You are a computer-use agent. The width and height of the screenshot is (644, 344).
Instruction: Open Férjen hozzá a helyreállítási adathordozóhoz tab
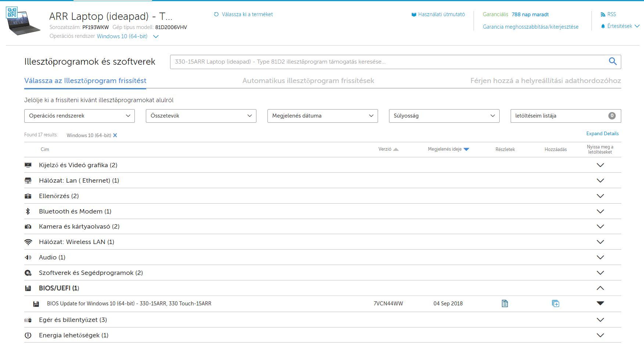point(546,81)
